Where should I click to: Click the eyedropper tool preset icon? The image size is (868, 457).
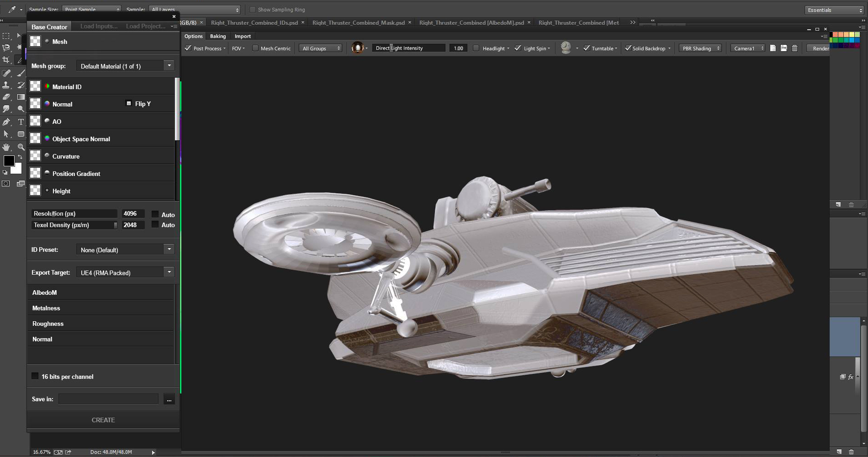pos(12,9)
